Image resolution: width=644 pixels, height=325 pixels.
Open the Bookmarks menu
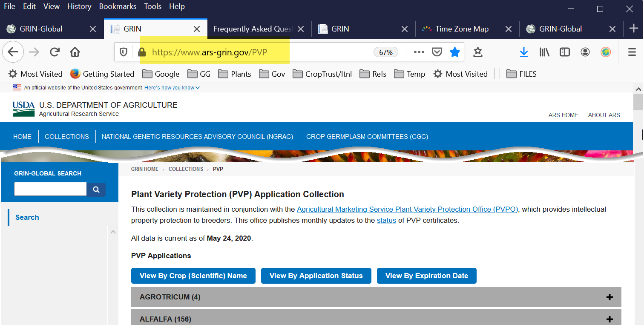118,6
